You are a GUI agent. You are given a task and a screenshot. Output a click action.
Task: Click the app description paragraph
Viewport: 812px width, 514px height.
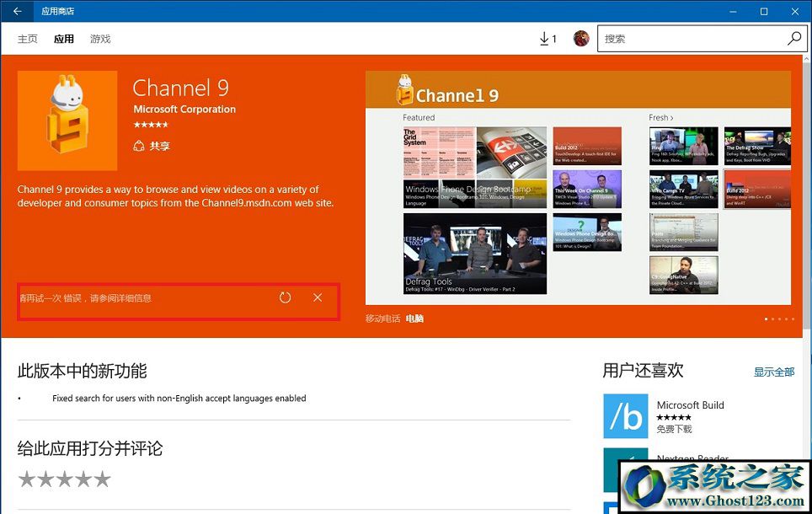[x=175, y=196]
